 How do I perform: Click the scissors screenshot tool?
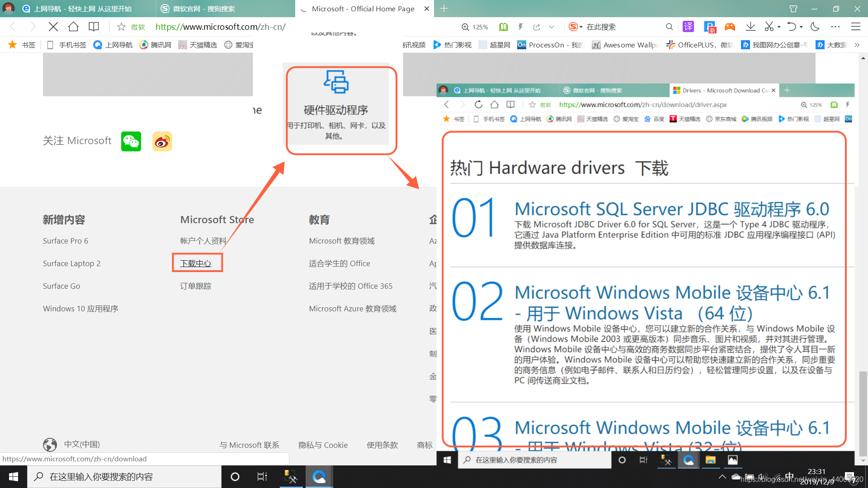769,27
